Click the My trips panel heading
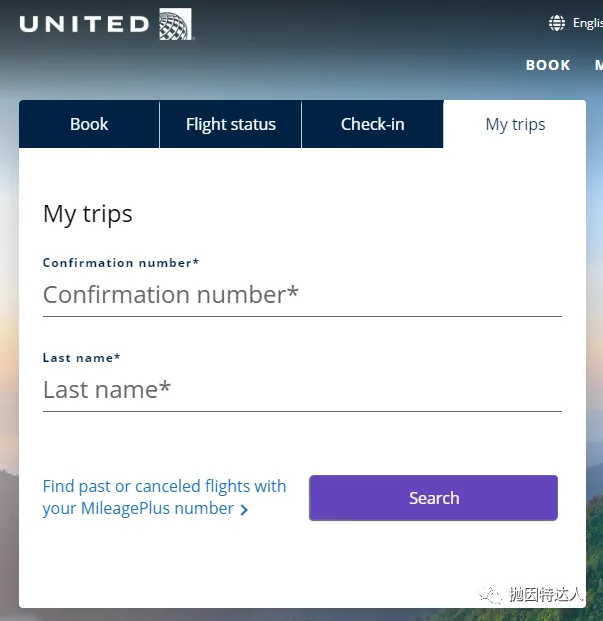The width and height of the screenshot is (603, 621). (x=88, y=213)
